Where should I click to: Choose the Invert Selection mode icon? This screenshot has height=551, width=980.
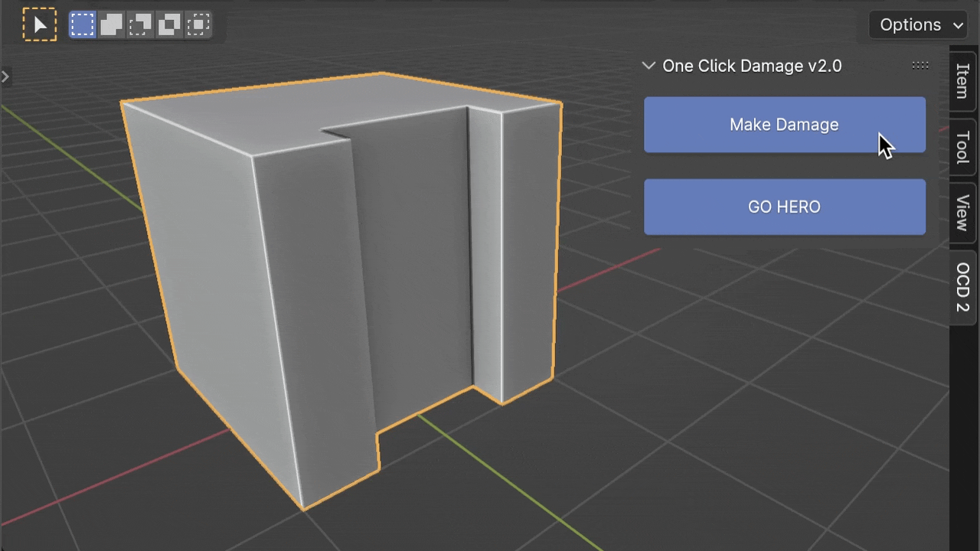click(x=168, y=24)
